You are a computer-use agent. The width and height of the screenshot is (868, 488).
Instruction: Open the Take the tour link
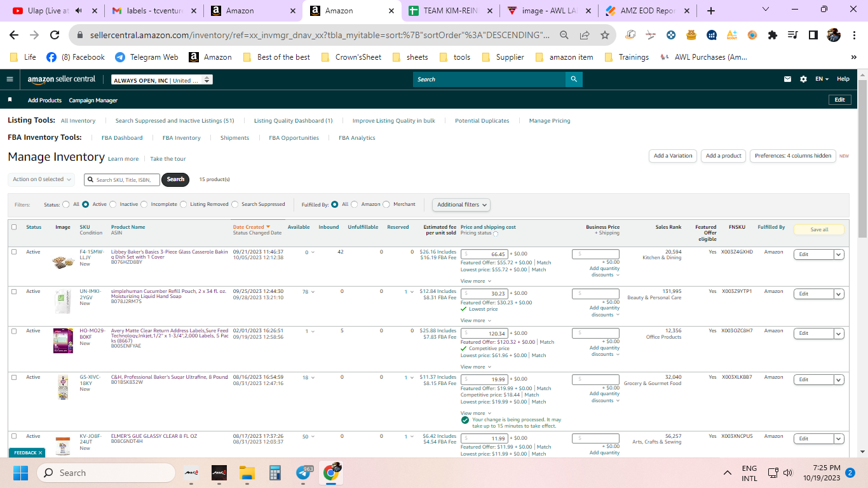point(168,159)
